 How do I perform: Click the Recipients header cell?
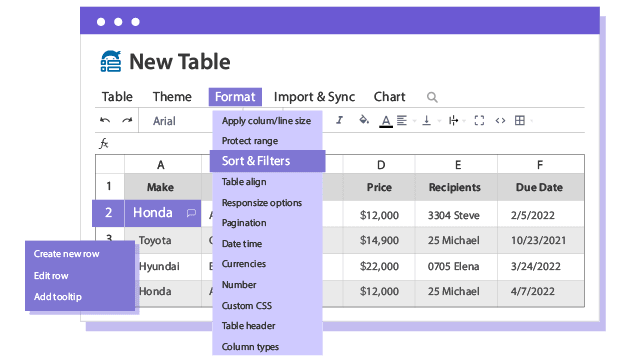(456, 187)
